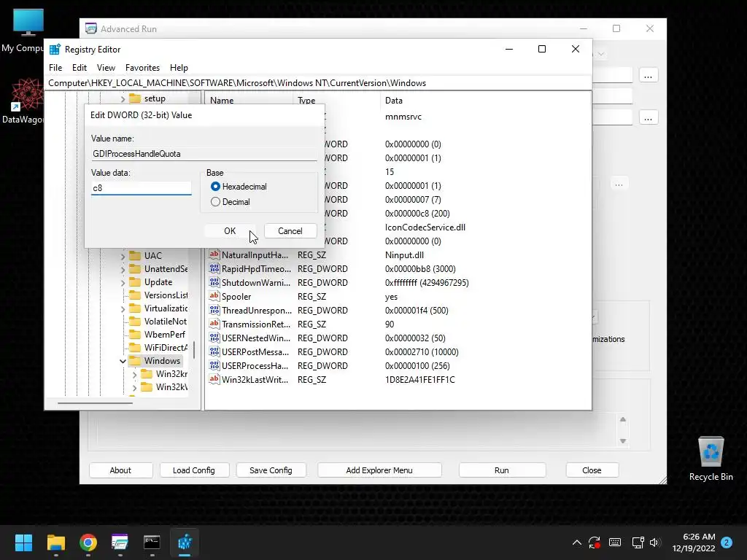Click the ThreadUnrespon DWORD value icon
The width and height of the screenshot is (747, 560).
214,310
